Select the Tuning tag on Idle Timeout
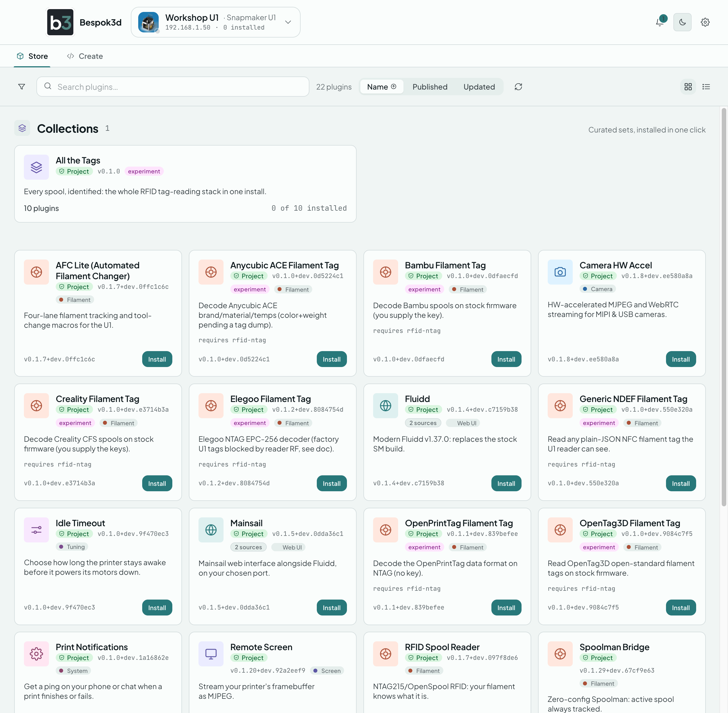 [x=72, y=547]
